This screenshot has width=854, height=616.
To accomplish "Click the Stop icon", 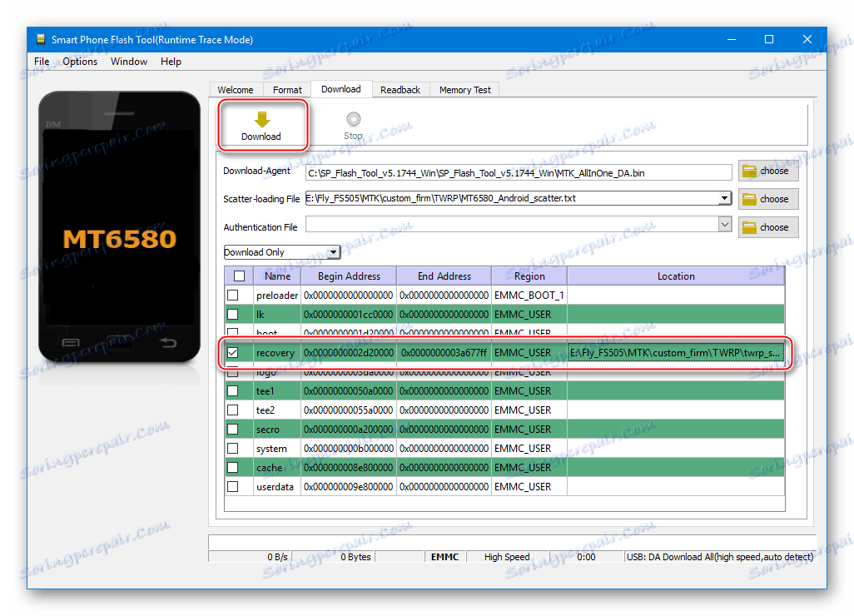I will pyautogui.click(x=354, y=119).
